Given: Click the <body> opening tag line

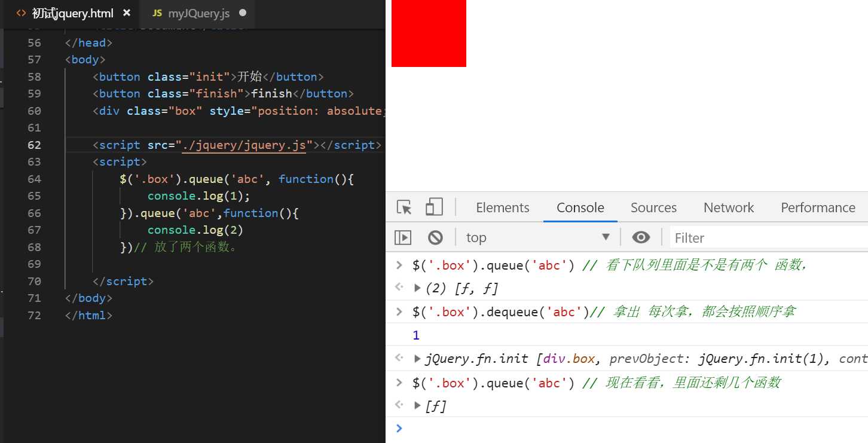Looking at the screenshot, I should 85,59.
